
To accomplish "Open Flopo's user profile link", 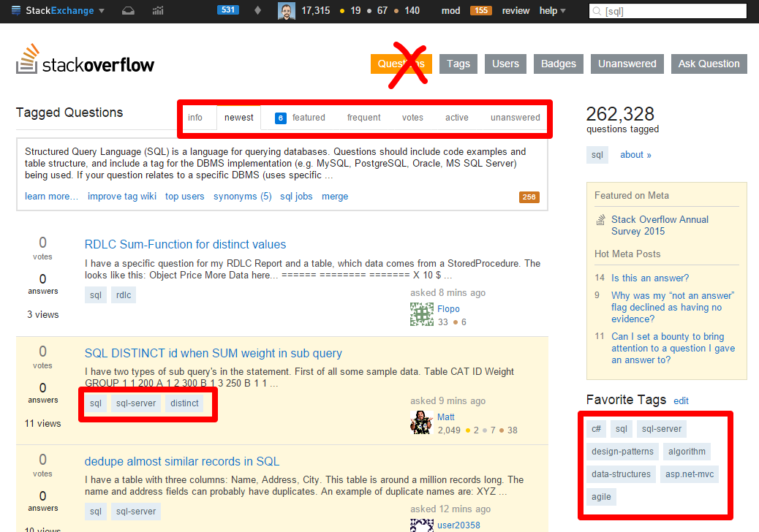I will [x=448, y=308].
